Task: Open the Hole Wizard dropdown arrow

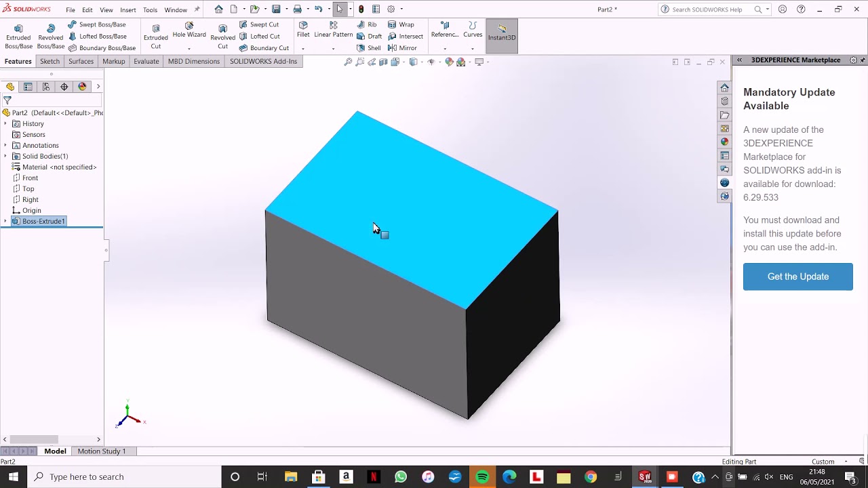Action: point(189,49)
